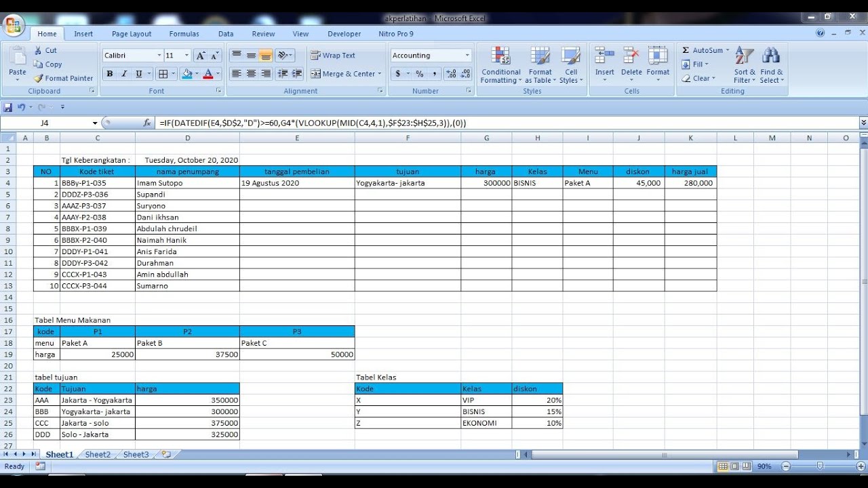Switch to Page Layout view in status bar
The height and width of the screenshot is (488, 868).
point(734,466)
